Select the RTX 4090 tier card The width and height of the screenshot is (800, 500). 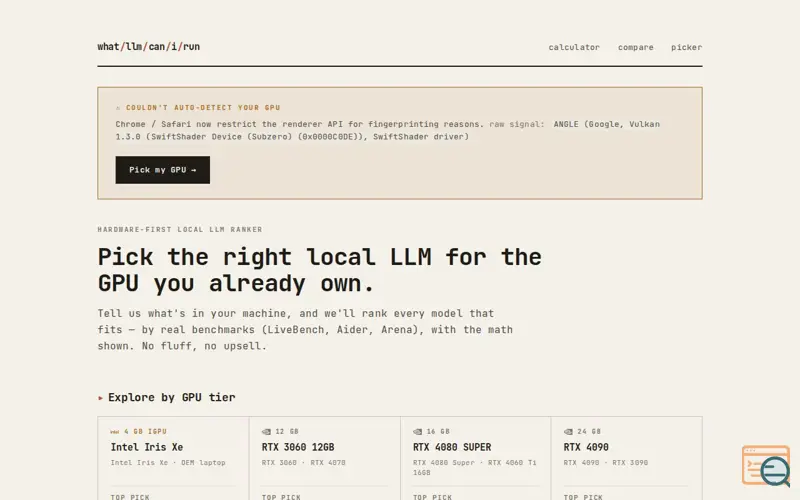point(627,458)
